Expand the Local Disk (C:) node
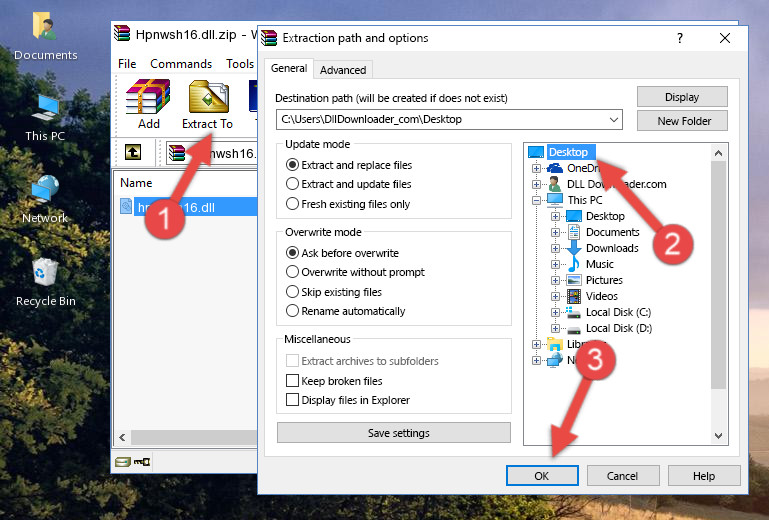 pos(555,312)
